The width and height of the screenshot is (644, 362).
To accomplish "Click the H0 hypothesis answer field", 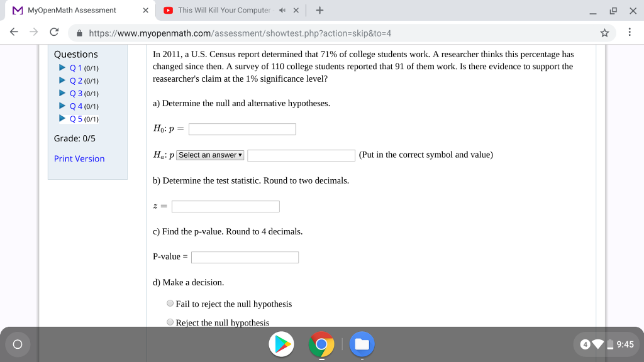I will [x=242, y=129].
